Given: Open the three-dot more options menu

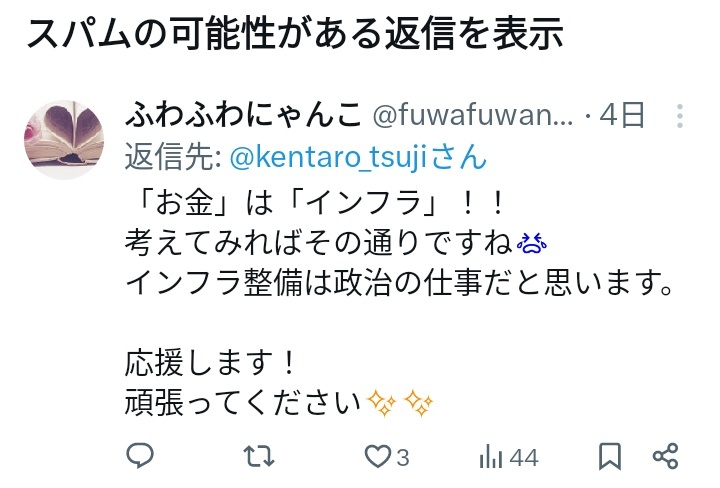Looking at the screenshot, I should [x=680, y=116].
